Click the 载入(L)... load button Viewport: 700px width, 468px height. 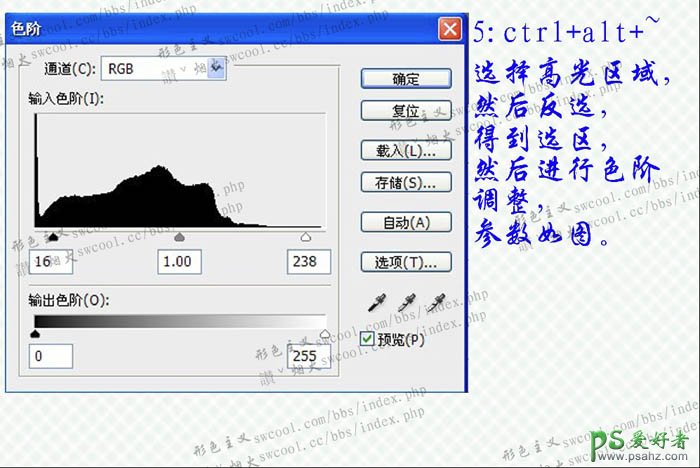406,151
